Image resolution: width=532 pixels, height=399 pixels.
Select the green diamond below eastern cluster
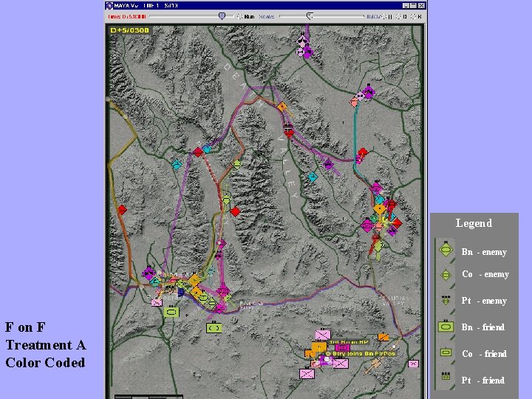coord(378,245)
